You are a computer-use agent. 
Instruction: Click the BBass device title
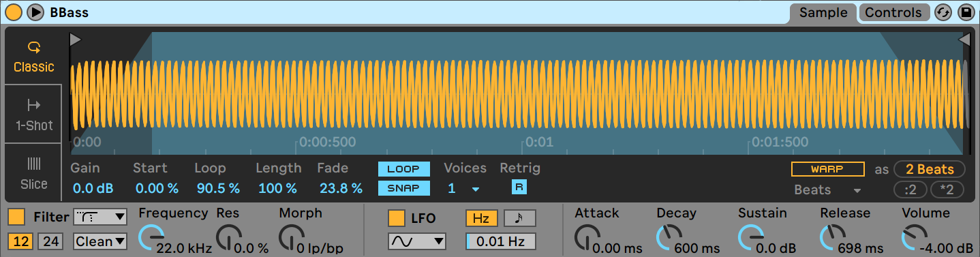pos(69,12)
